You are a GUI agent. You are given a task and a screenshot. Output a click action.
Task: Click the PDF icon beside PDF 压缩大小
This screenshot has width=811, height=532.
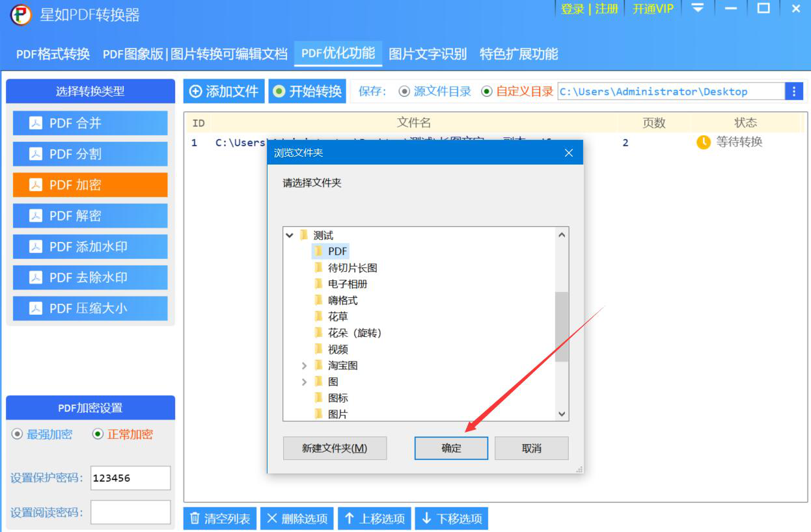36,308
